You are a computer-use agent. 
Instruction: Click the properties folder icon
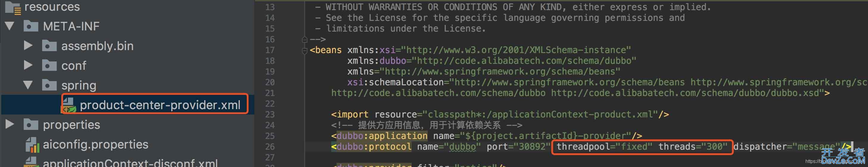coord(31,124)
